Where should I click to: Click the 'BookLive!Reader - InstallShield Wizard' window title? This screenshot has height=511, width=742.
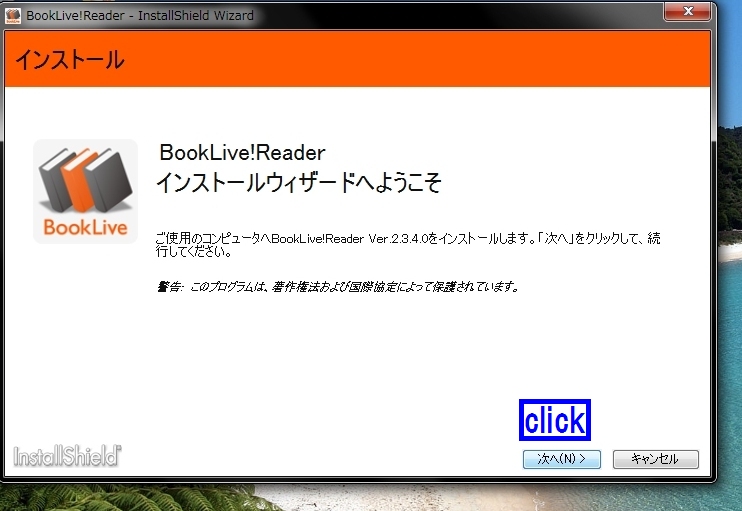(x=140, y=16)
